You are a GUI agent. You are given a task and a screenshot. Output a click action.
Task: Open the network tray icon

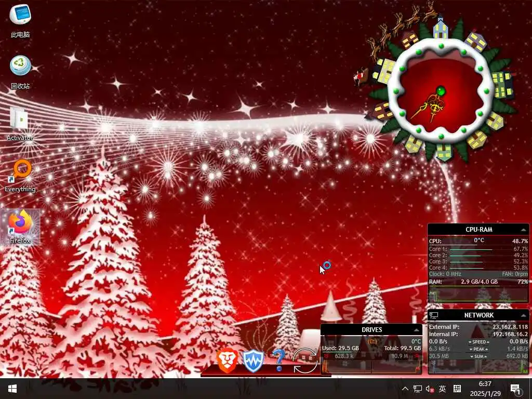418,389
